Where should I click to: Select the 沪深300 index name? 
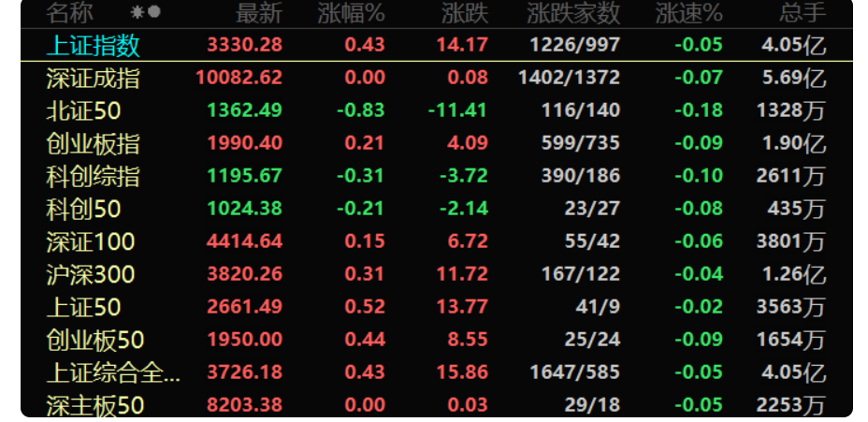tap(91, 273)
